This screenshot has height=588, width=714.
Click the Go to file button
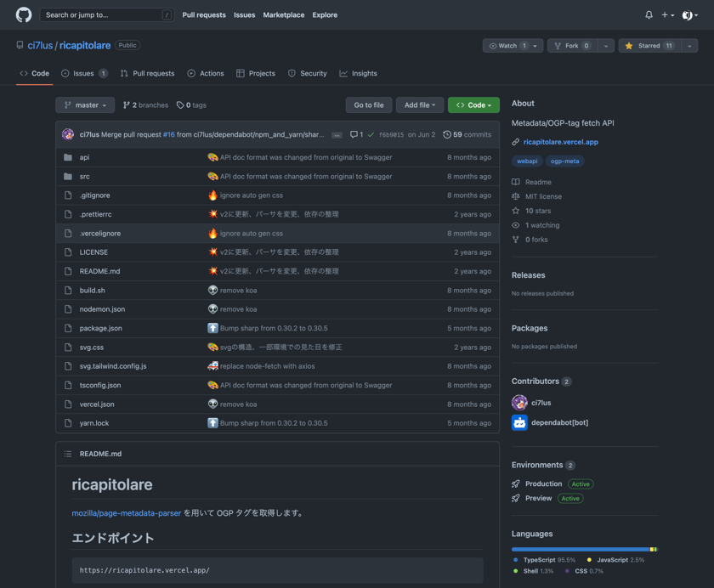tap(369, 105)
